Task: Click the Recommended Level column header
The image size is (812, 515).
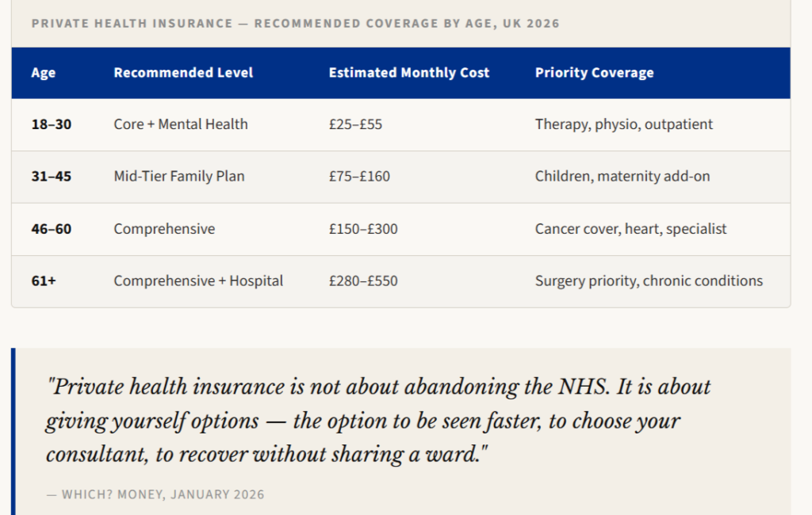Action: pyautogui.click(x=183, y=73)
